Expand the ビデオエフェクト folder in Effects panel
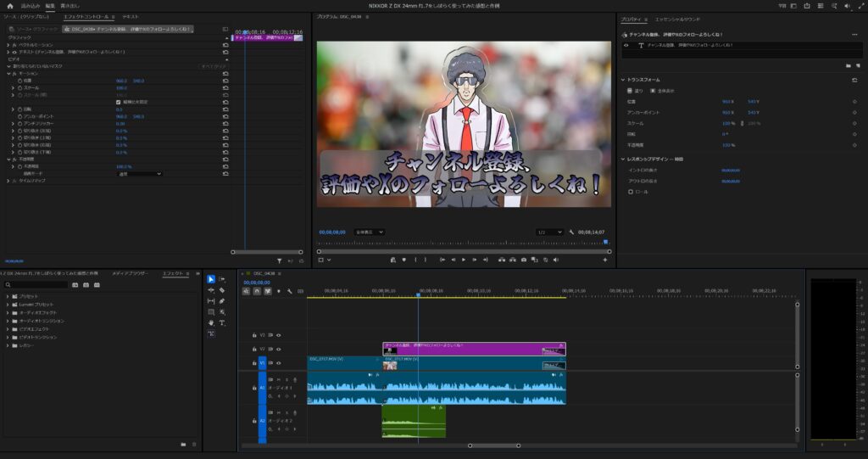This screenshot has width=868, height=459. pyautogui.click(x=8, y=329)
